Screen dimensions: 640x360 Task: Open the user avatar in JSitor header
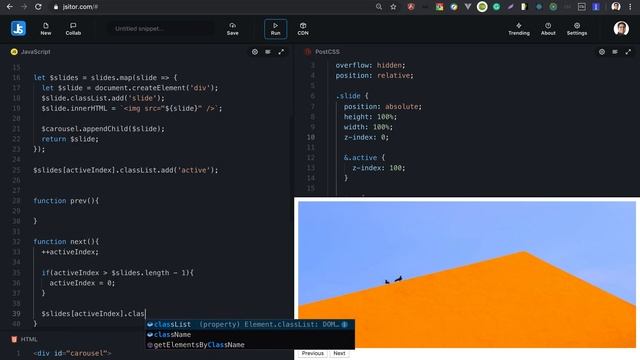coord(621,29)
